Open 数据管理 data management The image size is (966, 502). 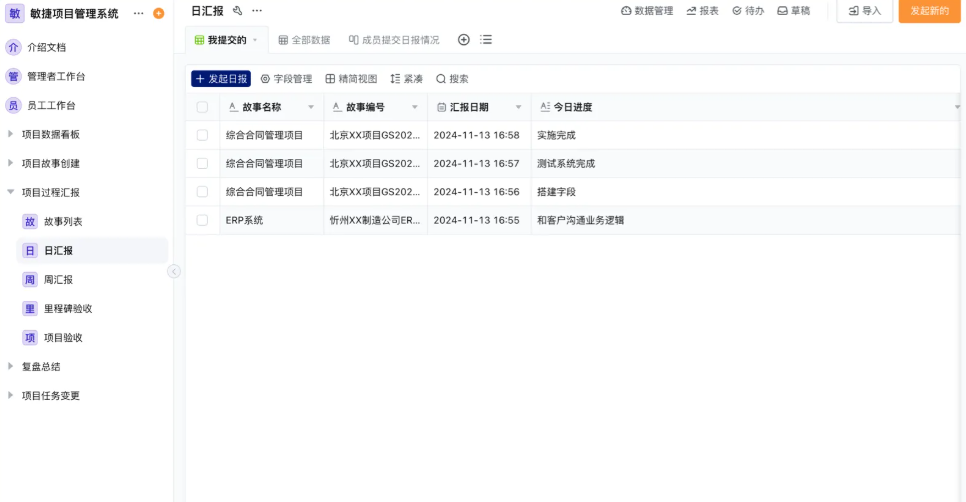(647, 11)
